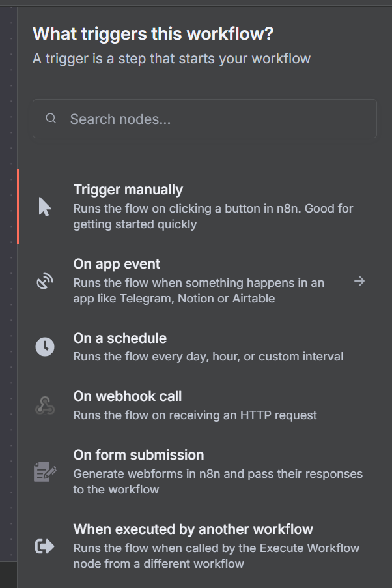The image size is (392, 588).
Task: Focus the Search nodes input field
Action: coord(215,119)
